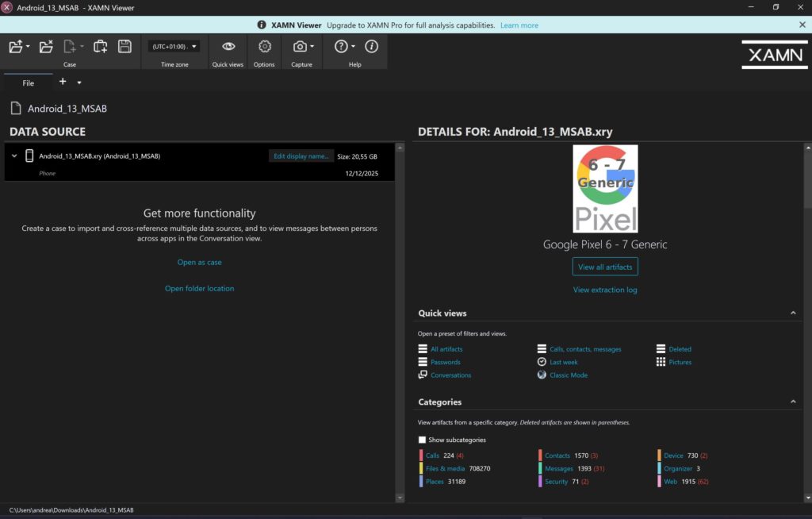The image size is (812, 519).
Task: Open Quick views eye icon
Action: click(228, 47)
